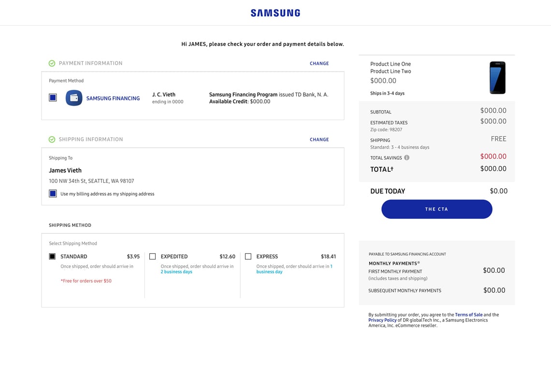Image resolution: width=551 pixels, height=392 pixels.
Task: Click the Samsung Financing label text
Action: coord(113,98)
